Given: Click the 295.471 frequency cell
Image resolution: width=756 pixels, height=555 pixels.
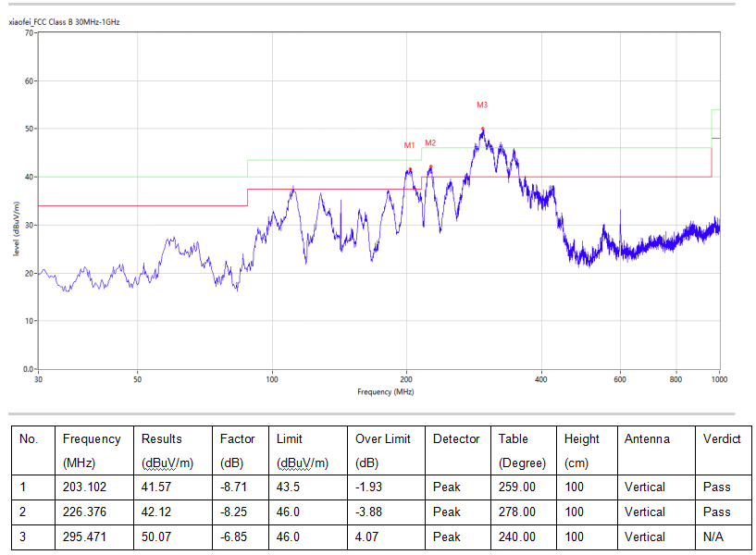Looking at the screenshot, I should pyautogui.click(x=86, y=536).
